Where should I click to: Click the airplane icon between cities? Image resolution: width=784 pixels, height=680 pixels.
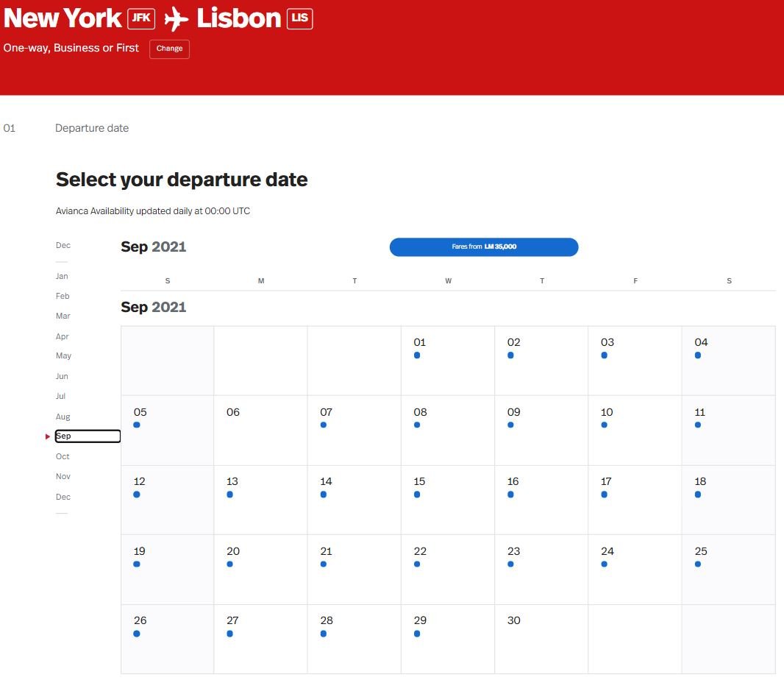[176, 19]
